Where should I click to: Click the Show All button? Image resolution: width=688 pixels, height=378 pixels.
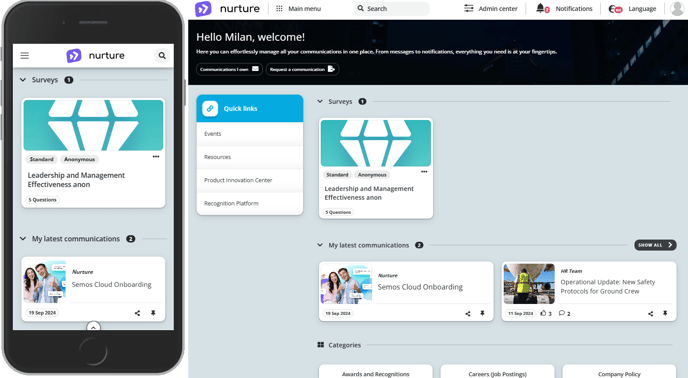(655, 245)
